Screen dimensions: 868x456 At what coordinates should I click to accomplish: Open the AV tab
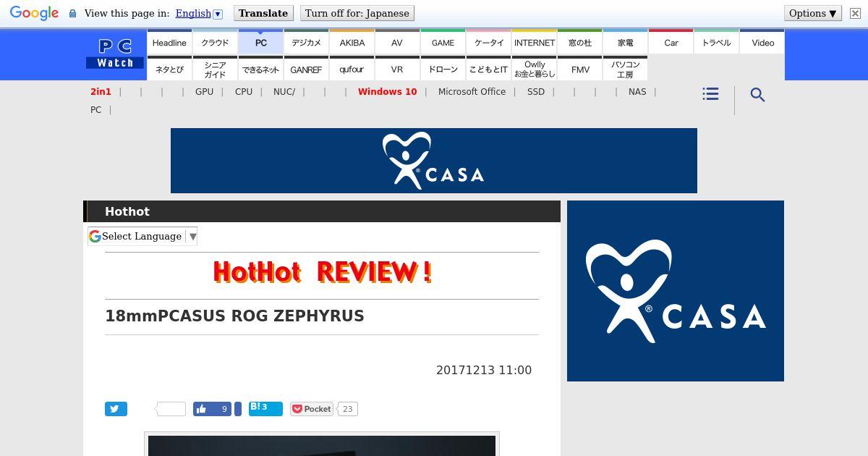[397, 42]
